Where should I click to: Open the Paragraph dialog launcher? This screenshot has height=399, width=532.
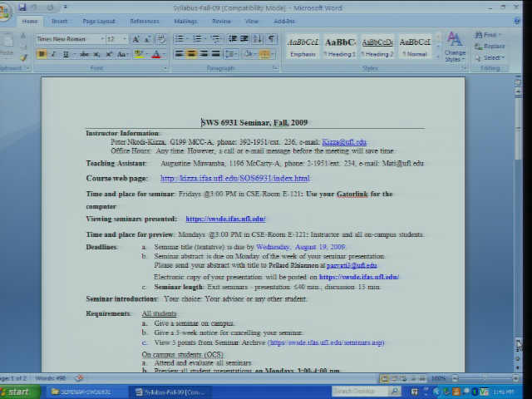[x=275, y=68]
